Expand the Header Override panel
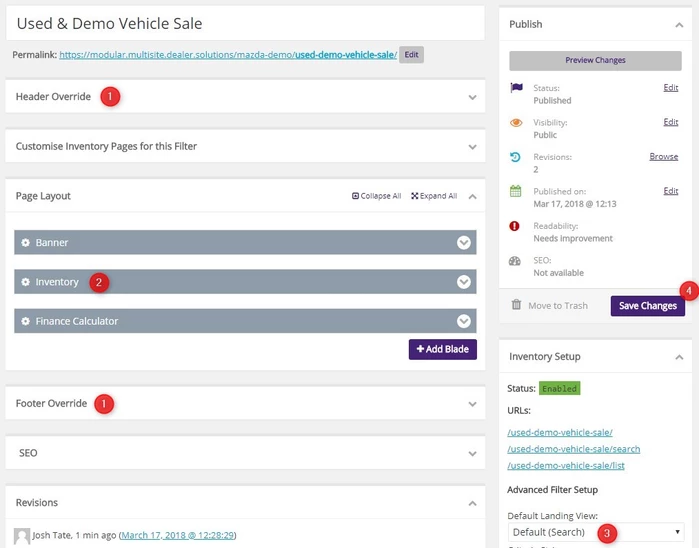The image size is (699, 548). click(x=473, y=97)
